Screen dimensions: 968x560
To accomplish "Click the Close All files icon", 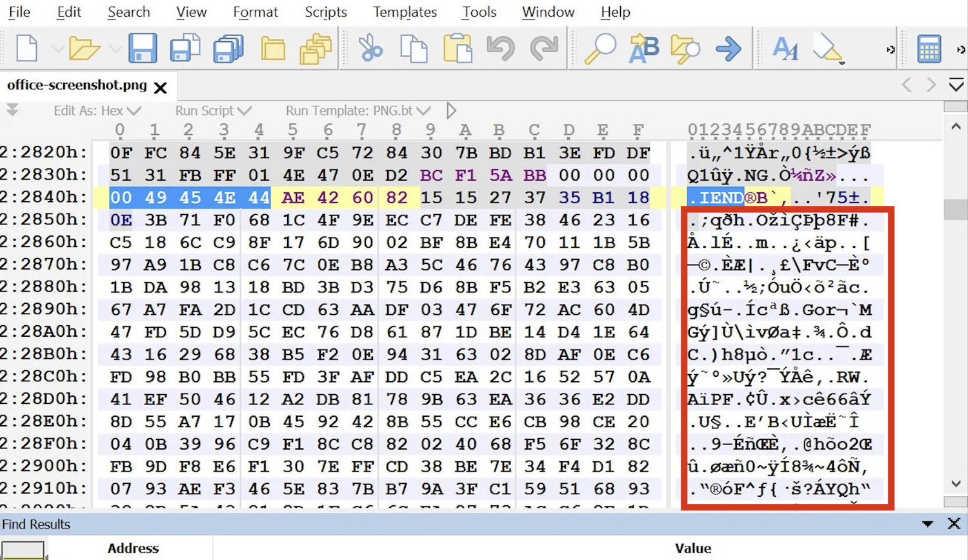I will pyautogui.click(x=316, y=48).
